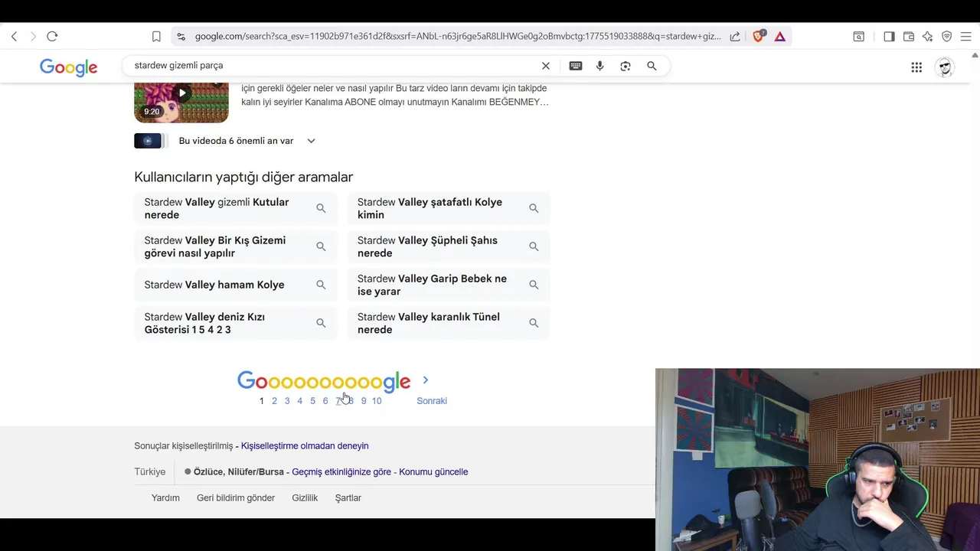
Task: Go to results page 3
Action: pyautogui.click(x=287, y=401)
